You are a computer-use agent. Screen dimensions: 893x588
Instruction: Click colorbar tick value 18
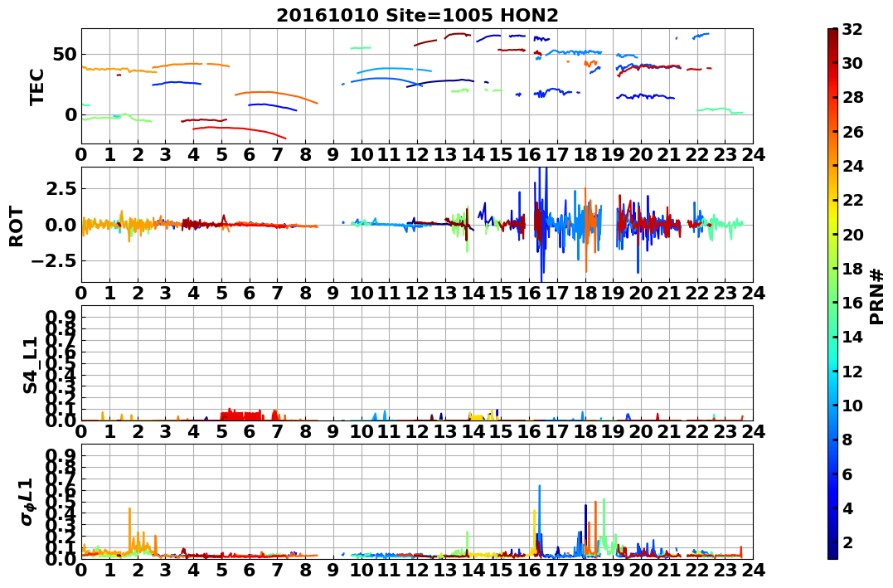click(x=852, y=269)
